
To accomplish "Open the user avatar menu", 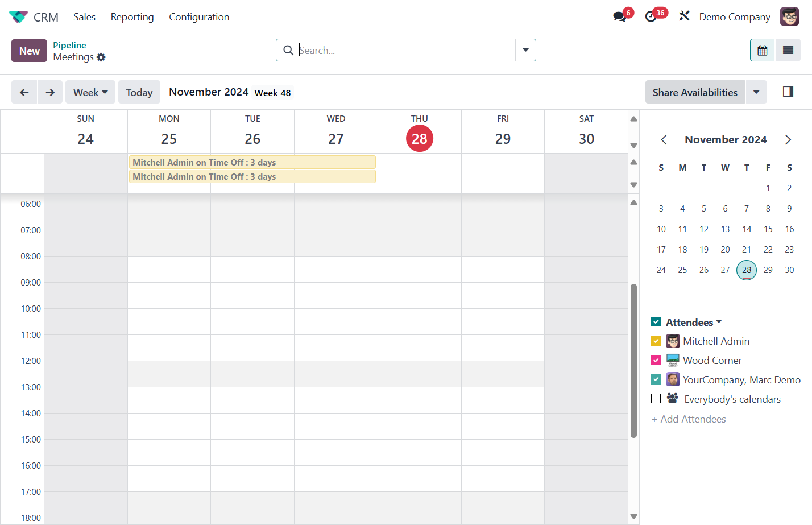I will [x=789, y=16].
